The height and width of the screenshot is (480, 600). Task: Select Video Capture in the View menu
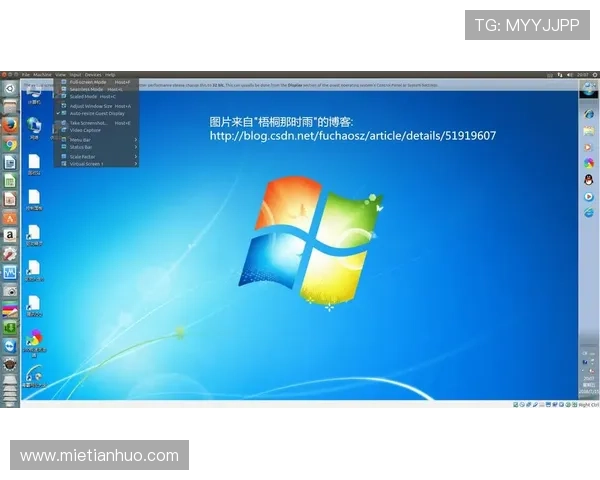(85, 130)
